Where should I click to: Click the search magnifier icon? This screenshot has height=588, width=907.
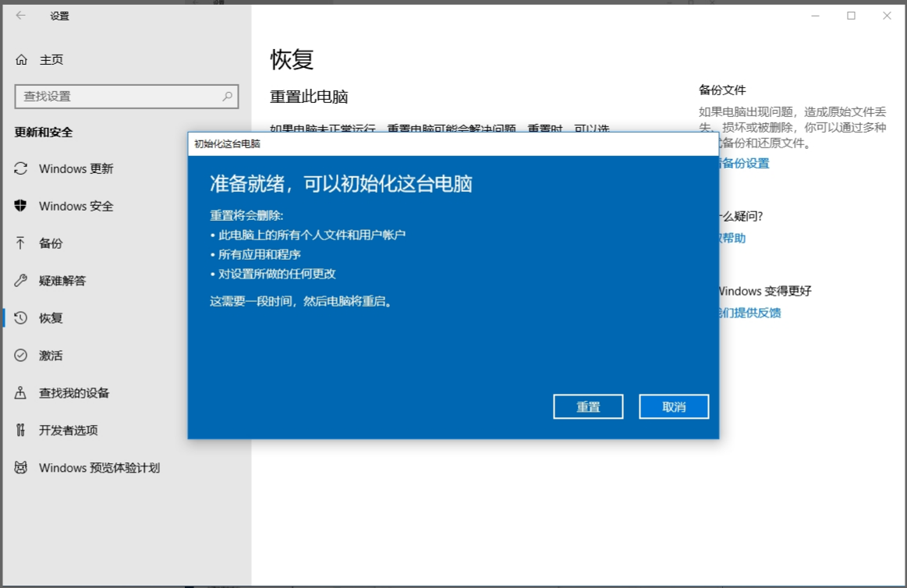point(225,96)
